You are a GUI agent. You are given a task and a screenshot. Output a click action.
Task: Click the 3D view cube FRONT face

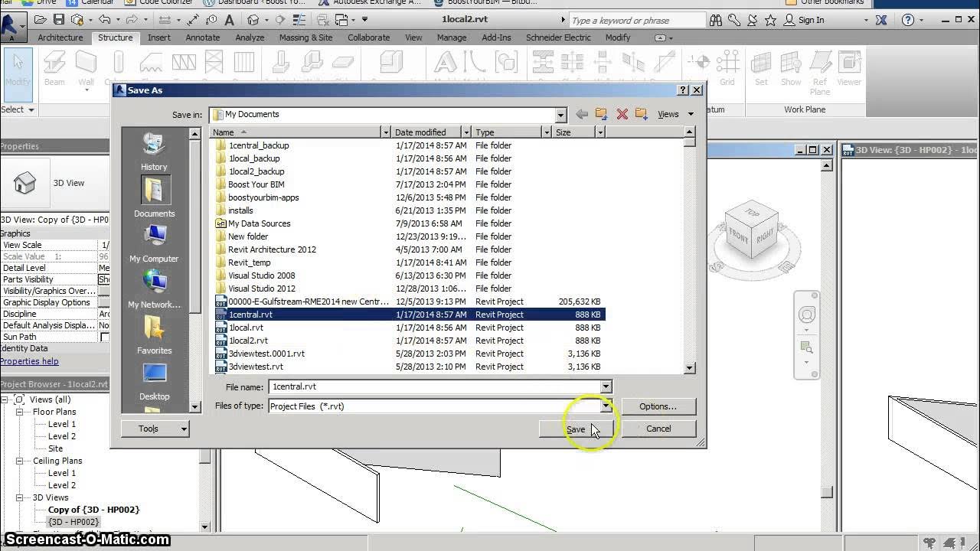coord(737,236)
